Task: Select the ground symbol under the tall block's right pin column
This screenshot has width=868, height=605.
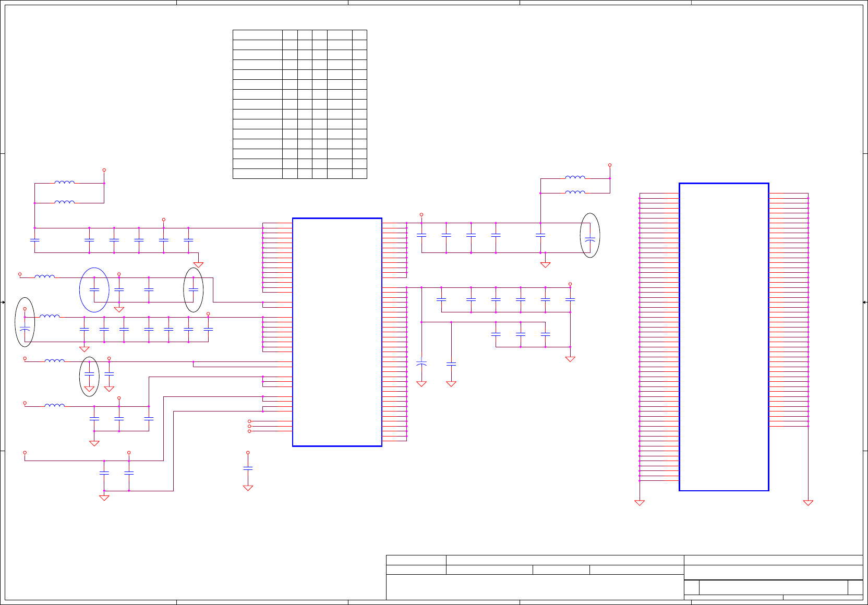Action: pos(808,503)
